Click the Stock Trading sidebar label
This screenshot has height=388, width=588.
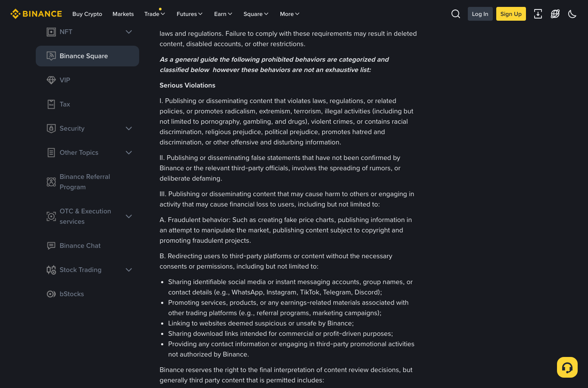tap(81, 270)
